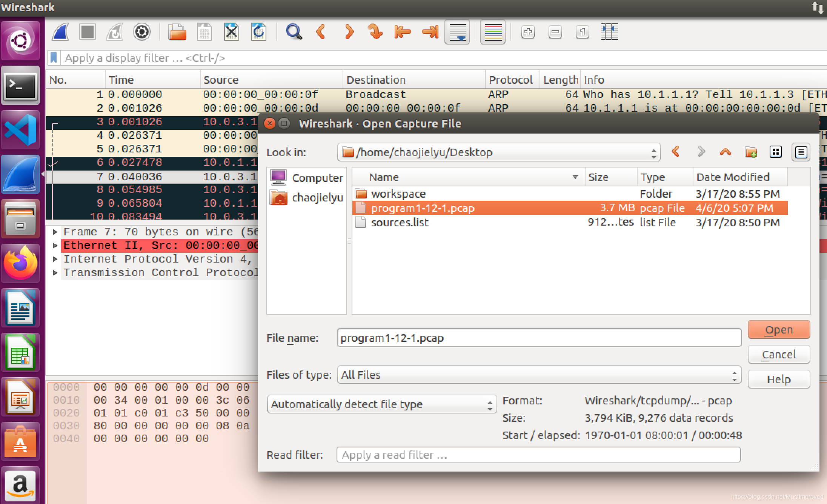
Task: Select the workspace folder
Action: 570,194
